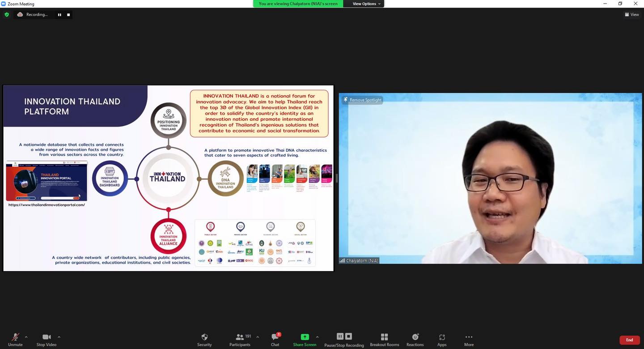Click the Innovation Thailand Alliance circle
This screenshot has height=349, width=644.
point(168,236)
